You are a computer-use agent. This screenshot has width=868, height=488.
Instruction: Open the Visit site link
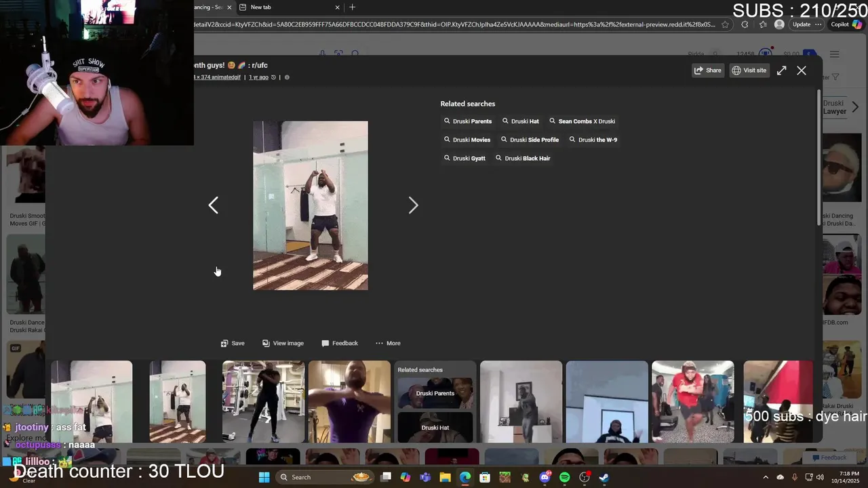pyautogui.click(x=749, y=70)
